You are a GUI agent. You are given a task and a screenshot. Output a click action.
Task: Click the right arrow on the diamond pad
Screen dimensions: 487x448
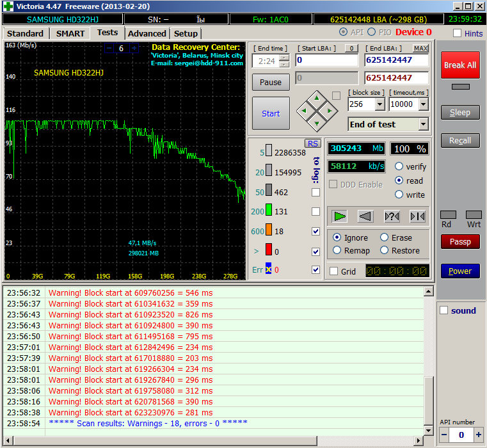tap(330, 111)
